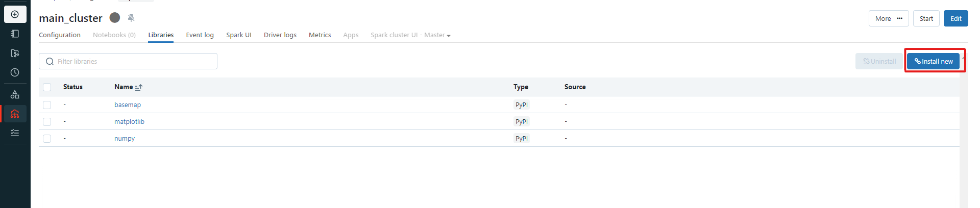Open the numpy library link
Viewport: 980px width, 208px height.
pos(125,138)
